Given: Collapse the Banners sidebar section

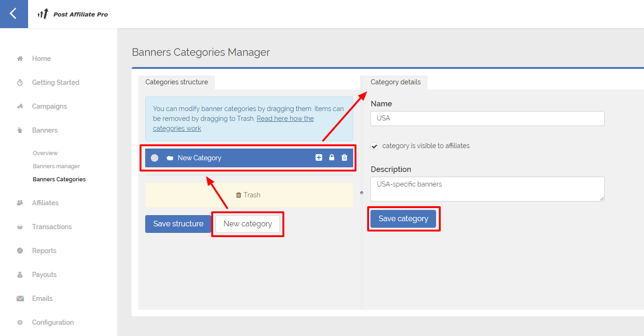Looking at the screenshot, I should [45, 130].
